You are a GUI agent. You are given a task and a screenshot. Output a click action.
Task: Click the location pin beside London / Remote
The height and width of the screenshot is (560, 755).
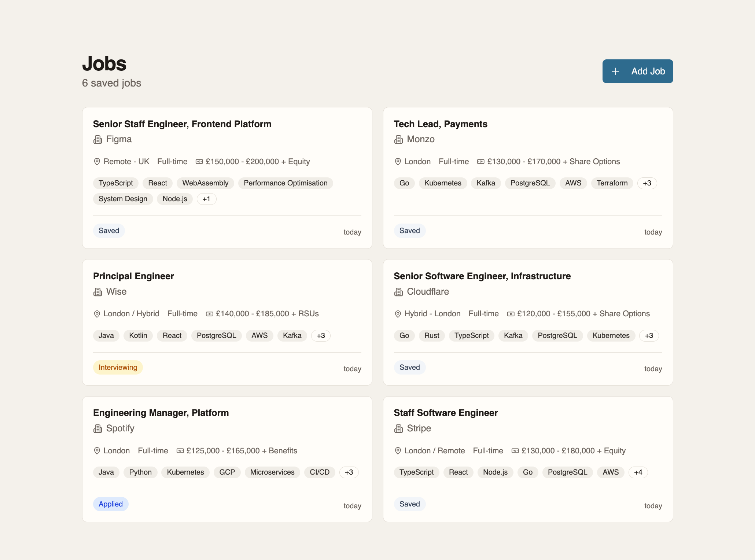point(398,451)
